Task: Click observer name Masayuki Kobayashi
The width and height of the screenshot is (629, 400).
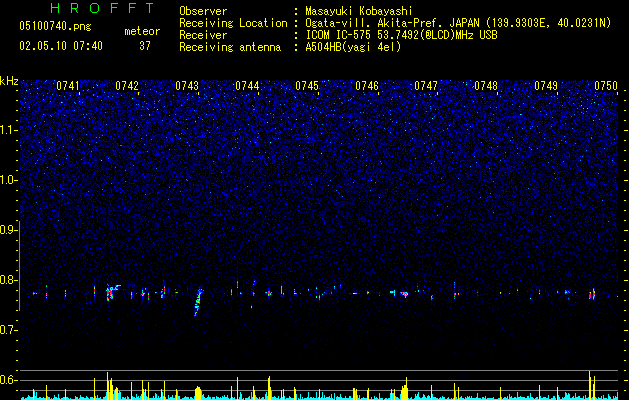Action: [359, 11]
